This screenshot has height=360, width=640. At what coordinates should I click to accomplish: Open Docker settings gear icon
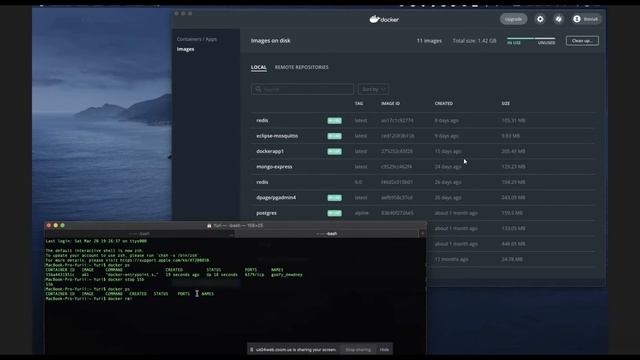click(x=540, y=19)
